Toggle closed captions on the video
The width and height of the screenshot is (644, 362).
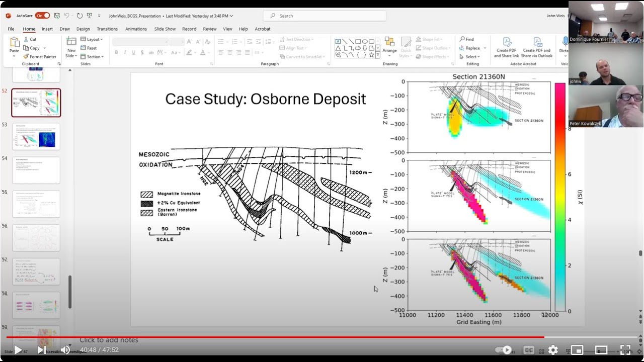pos(529,350)
